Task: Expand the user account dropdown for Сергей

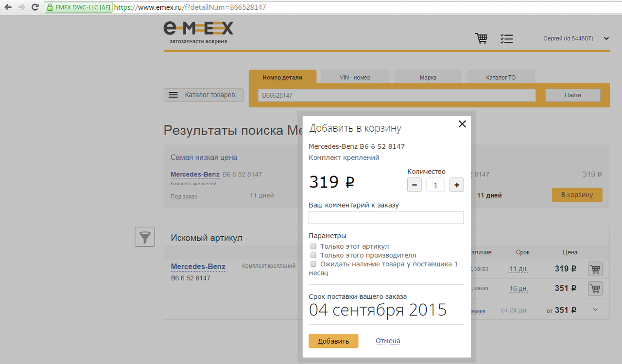Action: click(x=606, y=38)
